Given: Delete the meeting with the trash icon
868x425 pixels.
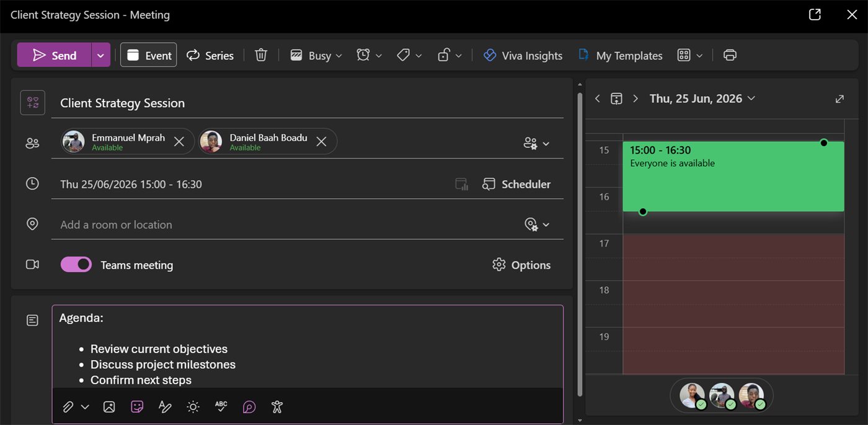Looking at the screenshot, I should click(261, 55).
